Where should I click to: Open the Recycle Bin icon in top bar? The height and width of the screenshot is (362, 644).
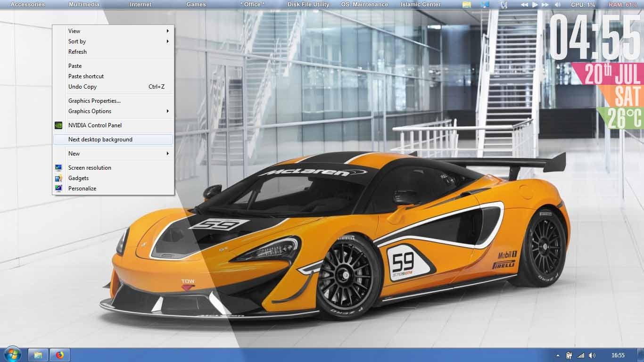pos(504,4)
